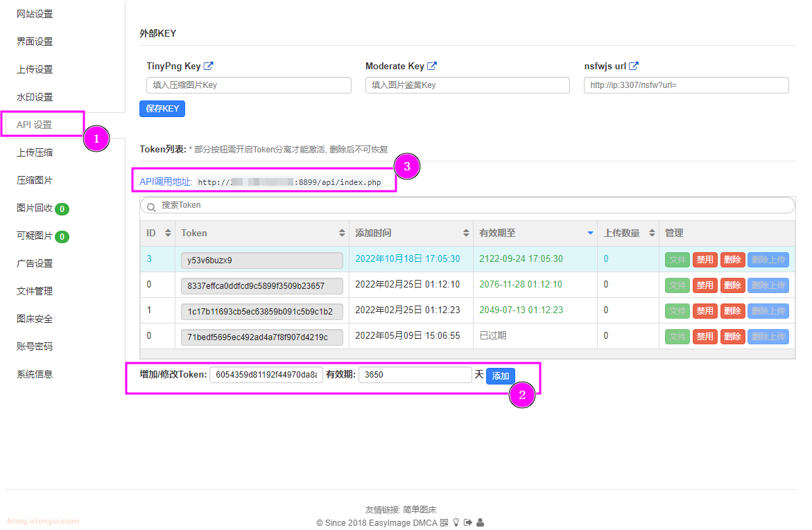
Task: Click the user profile icon in footer
Action: point(481,522)
